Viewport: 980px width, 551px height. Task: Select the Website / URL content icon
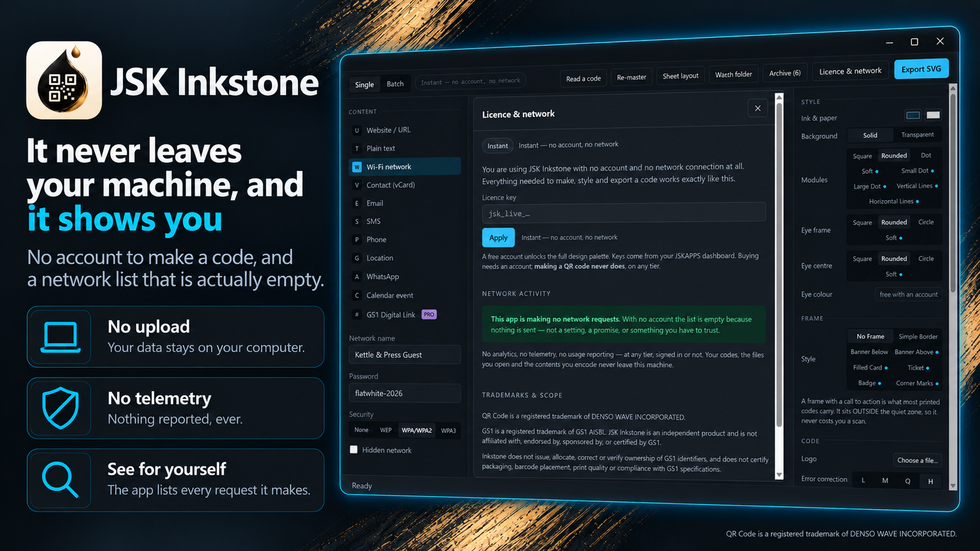point(357,130)
